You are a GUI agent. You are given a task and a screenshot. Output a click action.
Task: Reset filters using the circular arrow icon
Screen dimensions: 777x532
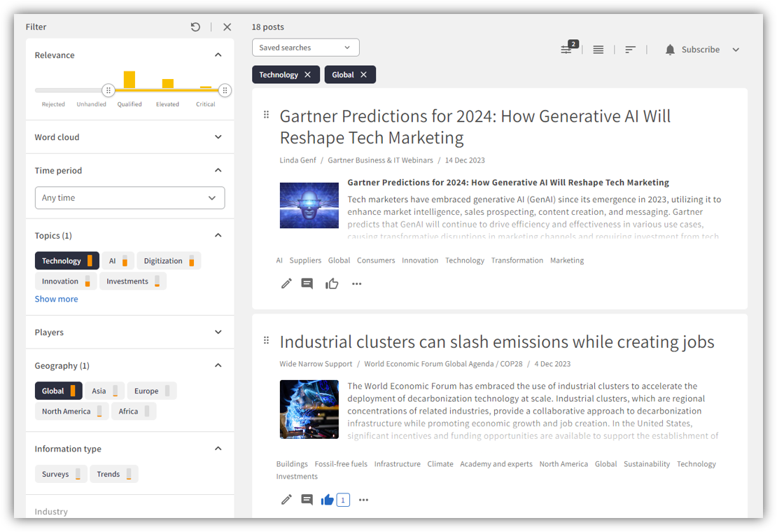(195, 27)
